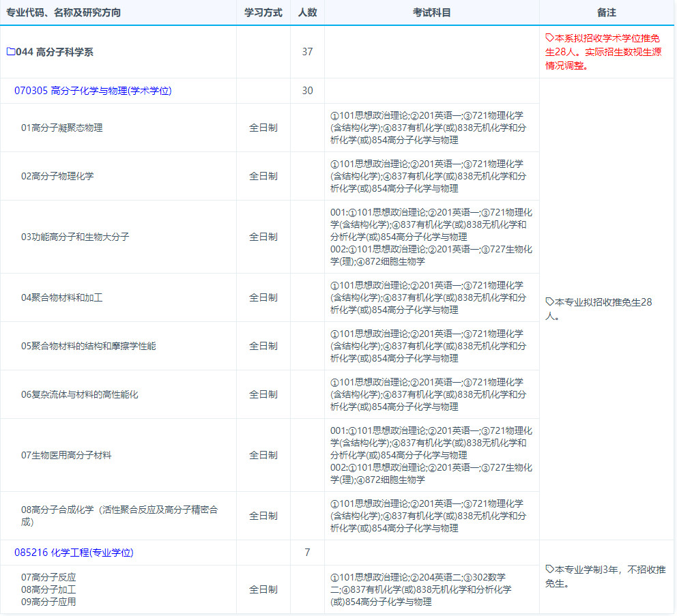Click the red tag icon in the department note
This screenshot has width=677, height=616.
pyautogui.click(x=549, y=38)
